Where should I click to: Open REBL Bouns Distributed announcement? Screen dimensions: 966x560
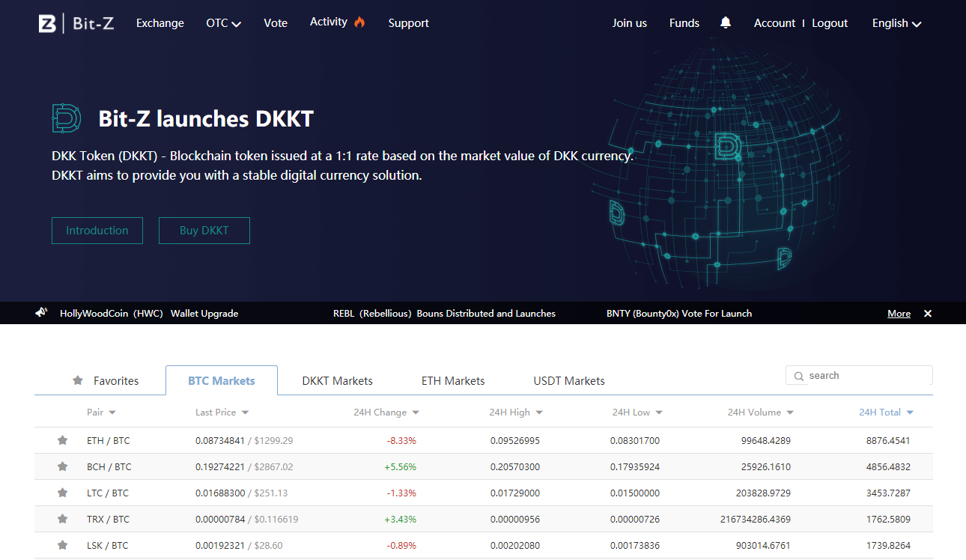[x=445, y=314]
